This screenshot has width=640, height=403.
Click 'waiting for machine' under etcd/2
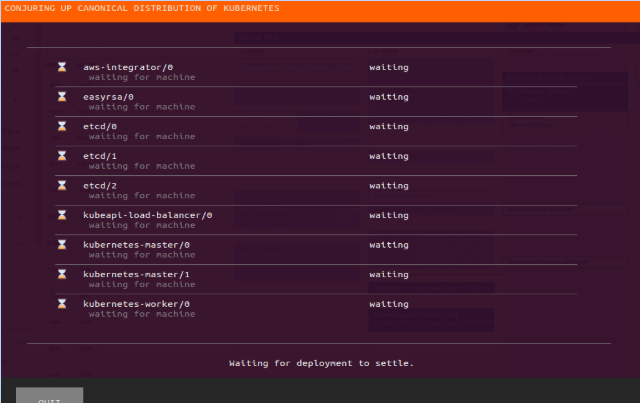[142, 196]
